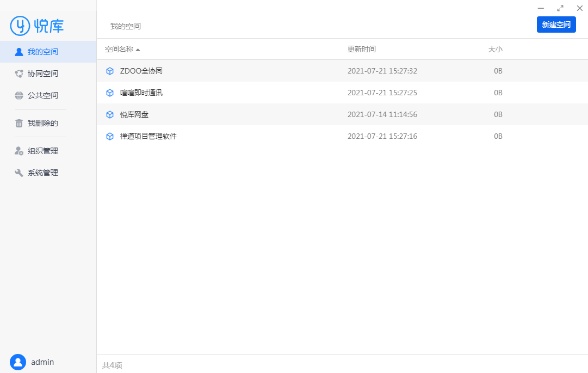Open the 悦库网盘 space
Image resolution: width=588 pixels, height=373 pixels.
pos(134,114)
